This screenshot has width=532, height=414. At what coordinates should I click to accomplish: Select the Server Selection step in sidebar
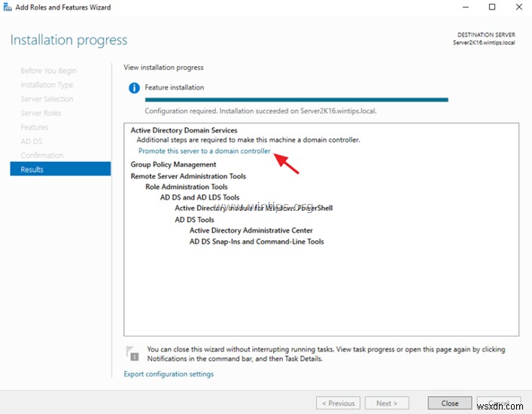(47, 99)
